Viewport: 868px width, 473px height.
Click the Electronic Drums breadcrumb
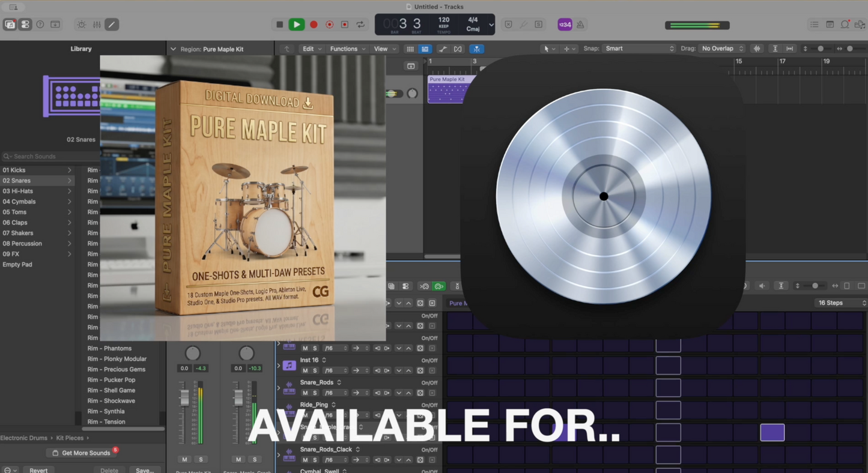(x=24, y=438)
